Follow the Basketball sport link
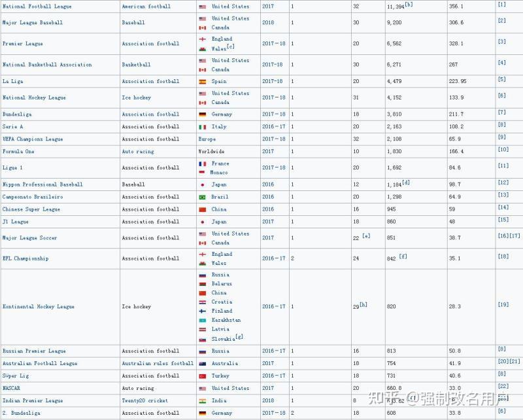Image resolution: width=523 pixels, height=420 pixels. click(137, 65)
